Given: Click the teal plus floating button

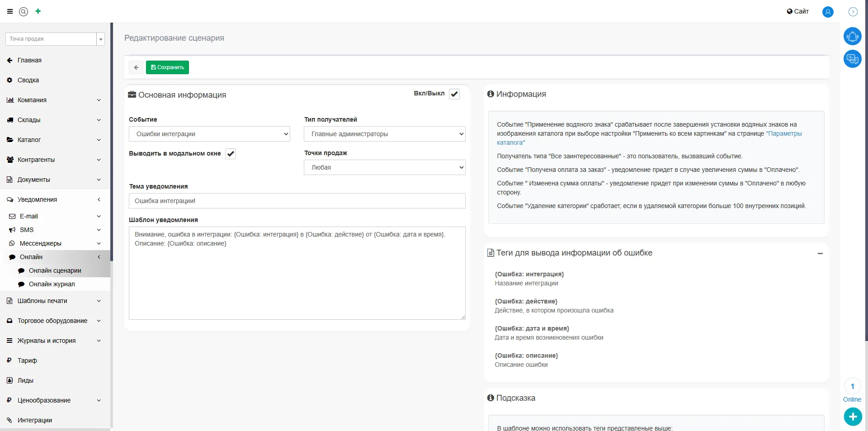Looking at the screenshot, I should coord(853,417).
